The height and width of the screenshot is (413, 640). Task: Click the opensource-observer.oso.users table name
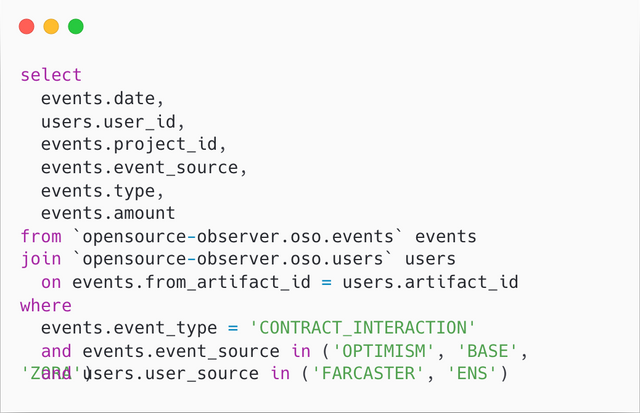coord(233,259)
